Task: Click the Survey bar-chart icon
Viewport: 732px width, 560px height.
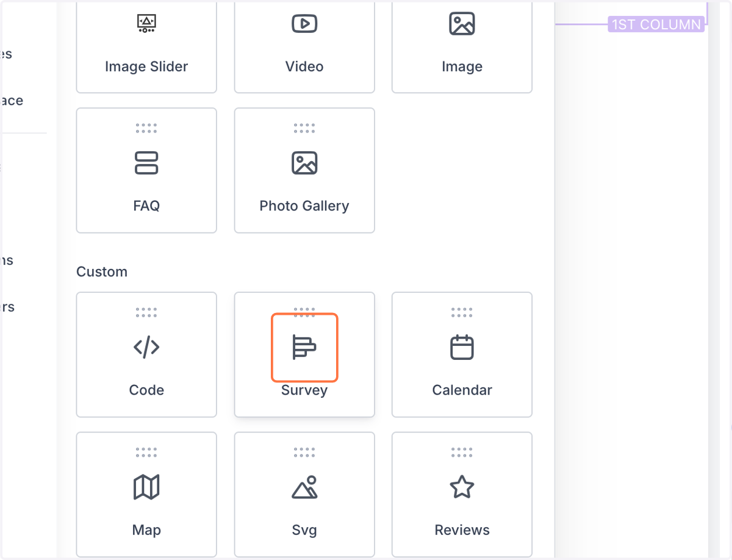Action: [x=304, y=347]
